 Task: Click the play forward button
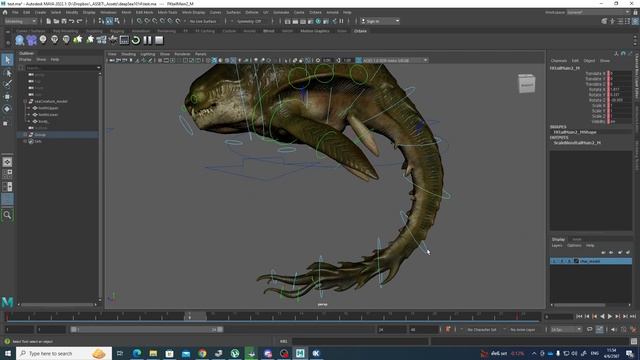[610, 316]
